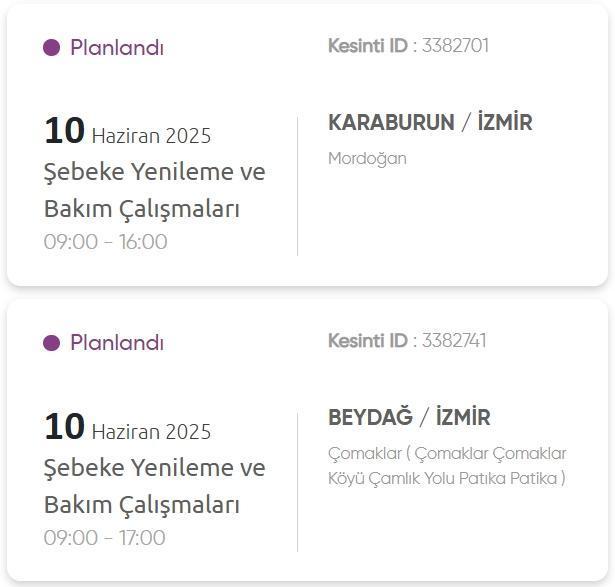This screenshot has height=587, width=615.
Task: Open Şebeke Yenileme ve Bakım Çalışmaları for Beydağ
Action: click(154, 486)
